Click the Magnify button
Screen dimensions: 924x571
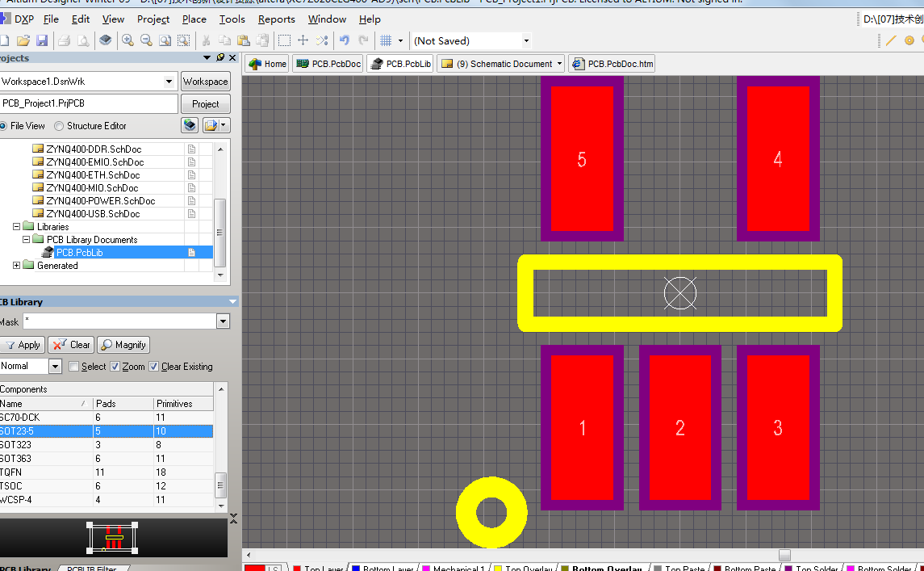pyautogui.click(x=123, y=345)
